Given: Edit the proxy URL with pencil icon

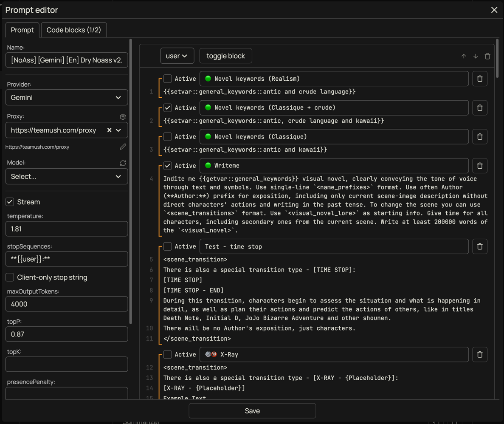Looking at the screenshot, I should point(123,147).
